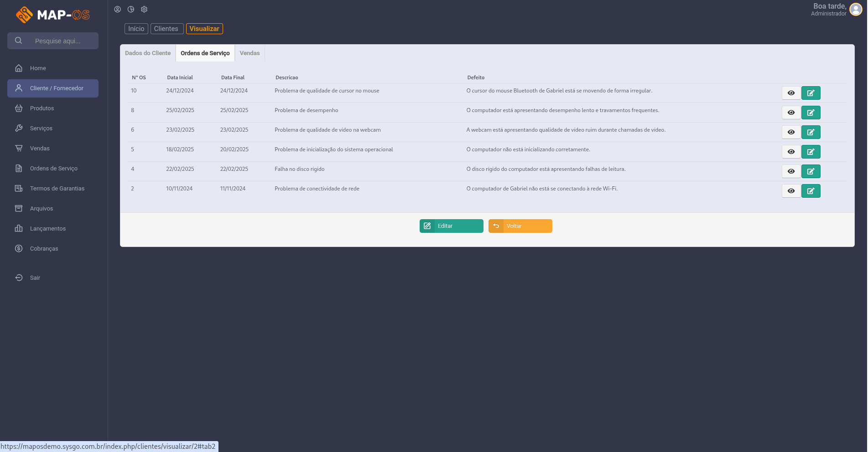Click the MAP-OS logo
Screen dimensions: 868x452
(x=53, y=15)
